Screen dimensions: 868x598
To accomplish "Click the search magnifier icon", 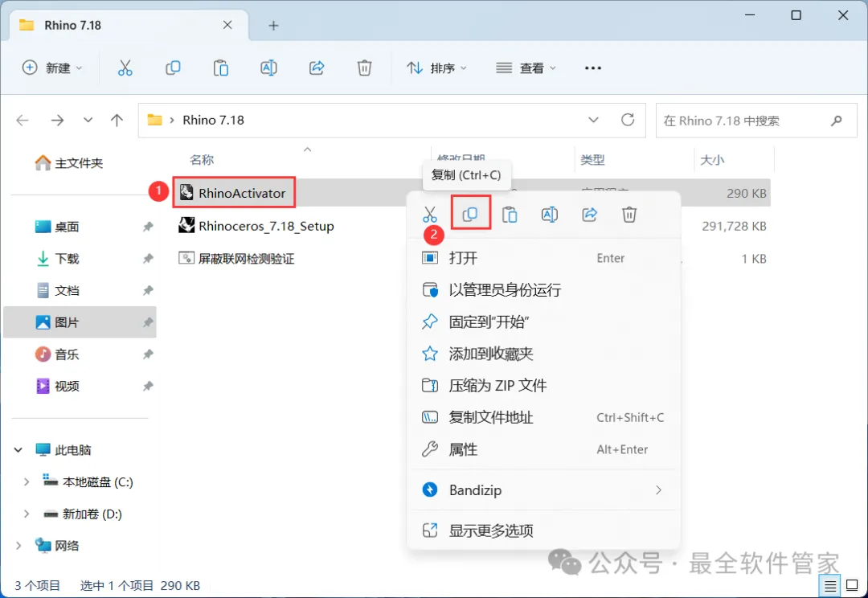I will [837, 120].
